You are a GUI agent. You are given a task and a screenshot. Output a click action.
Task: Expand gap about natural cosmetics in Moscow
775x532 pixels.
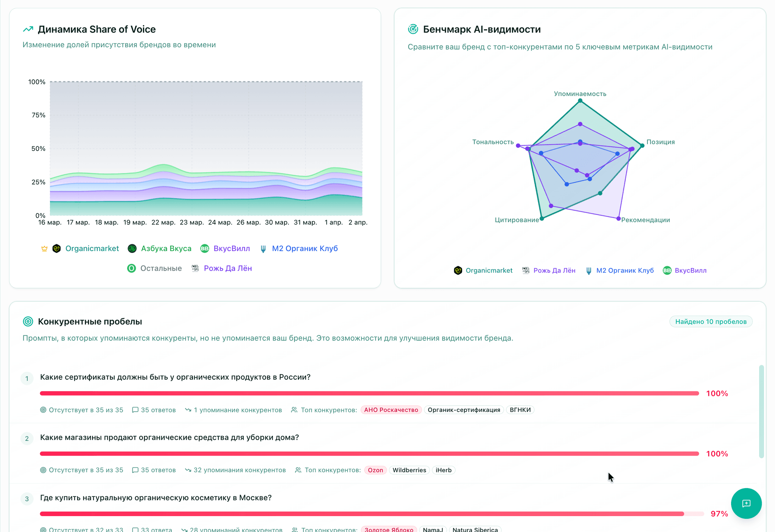click(x=156, y=498)
